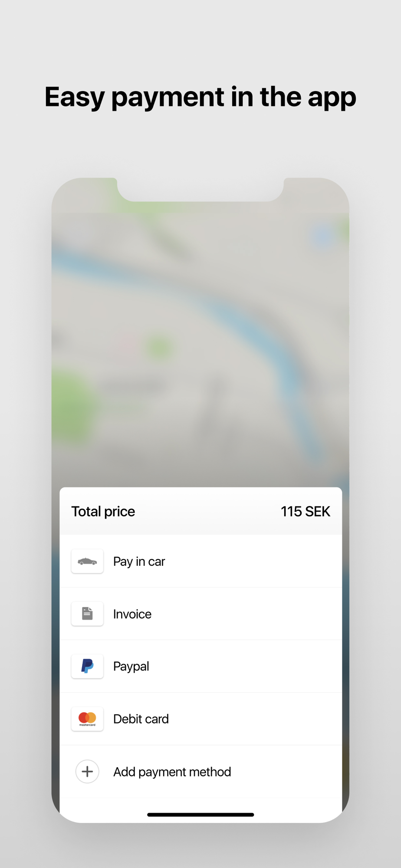
Task: Tap the circular plus icon
Action: (87, 771)
